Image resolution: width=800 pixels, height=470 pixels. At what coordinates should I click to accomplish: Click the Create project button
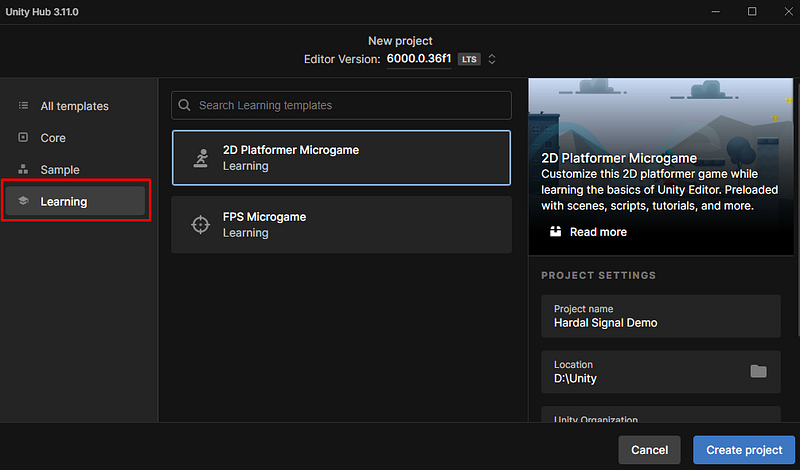click(744, 450)
